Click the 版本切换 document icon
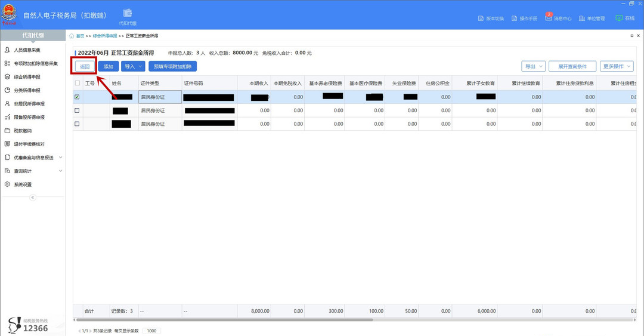The image size is (644, 336). [481, 19]
